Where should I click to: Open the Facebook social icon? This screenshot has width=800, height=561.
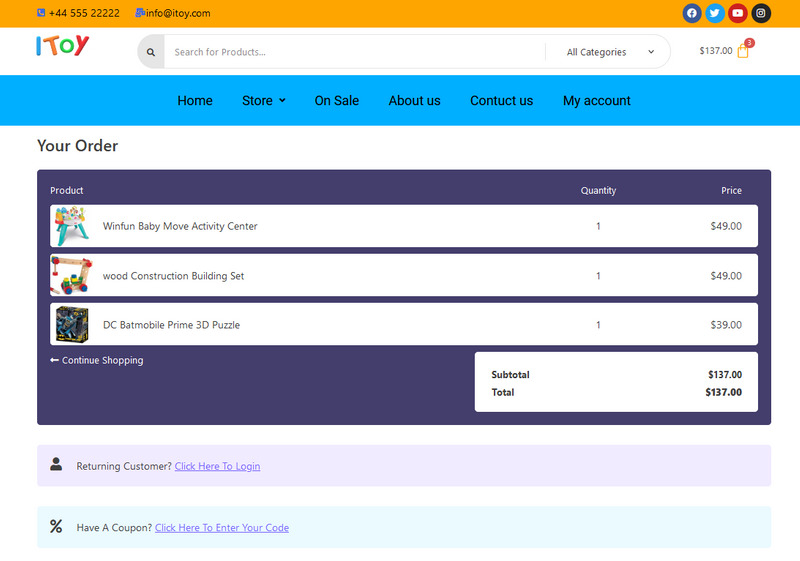pos(691,13)
